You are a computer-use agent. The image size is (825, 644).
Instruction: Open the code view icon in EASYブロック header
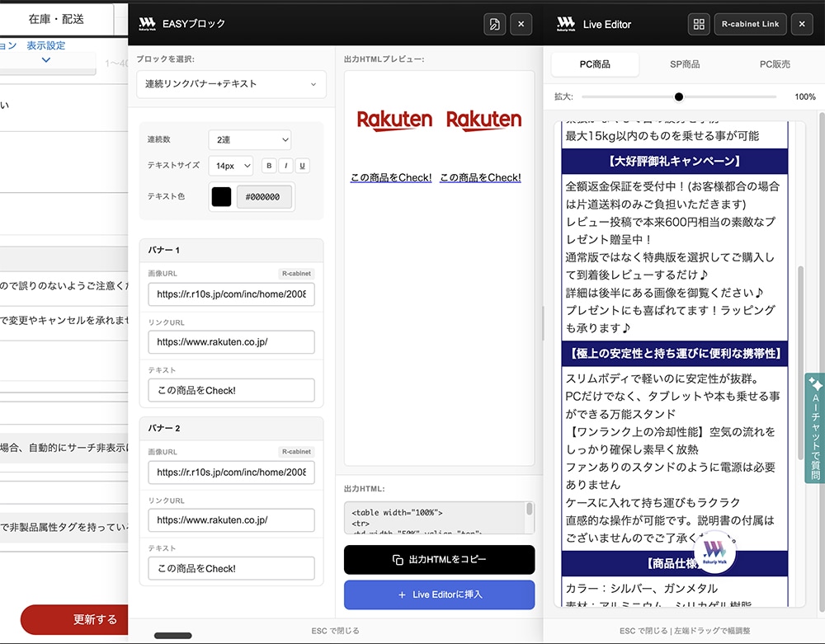pyautogui.click(x=494, y=24)
